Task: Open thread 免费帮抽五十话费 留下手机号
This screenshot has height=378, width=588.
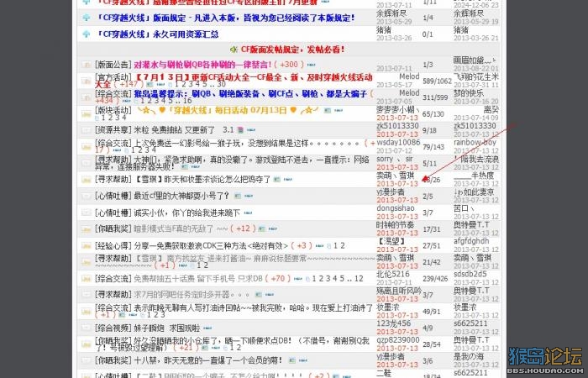Action: point(198,278)
